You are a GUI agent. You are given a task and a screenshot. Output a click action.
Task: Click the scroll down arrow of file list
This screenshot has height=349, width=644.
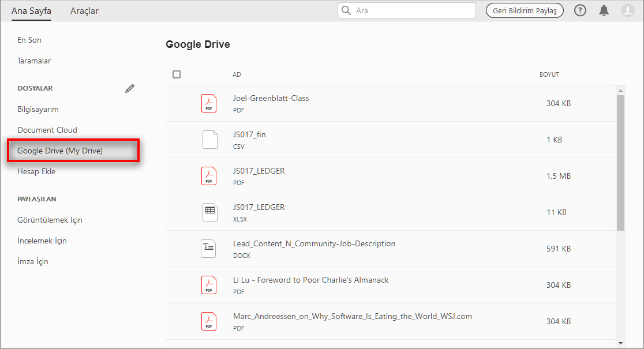pyautogui.click(x=621, y=343)
